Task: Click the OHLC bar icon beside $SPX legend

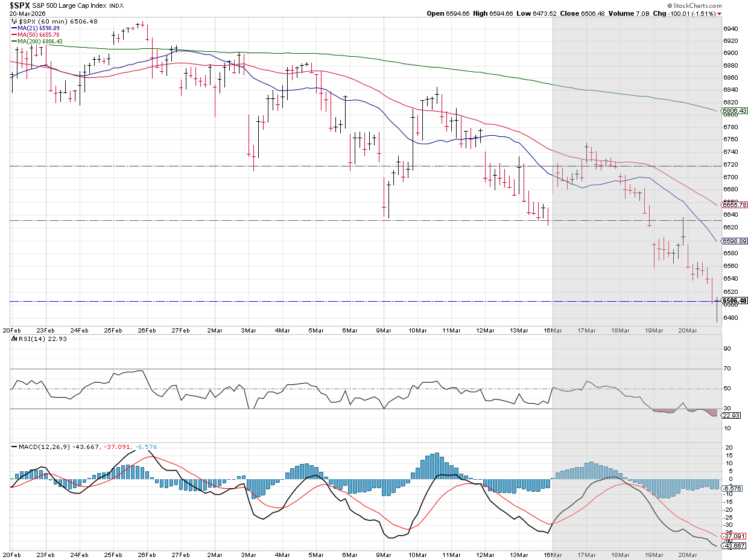Action: [16, 21]
